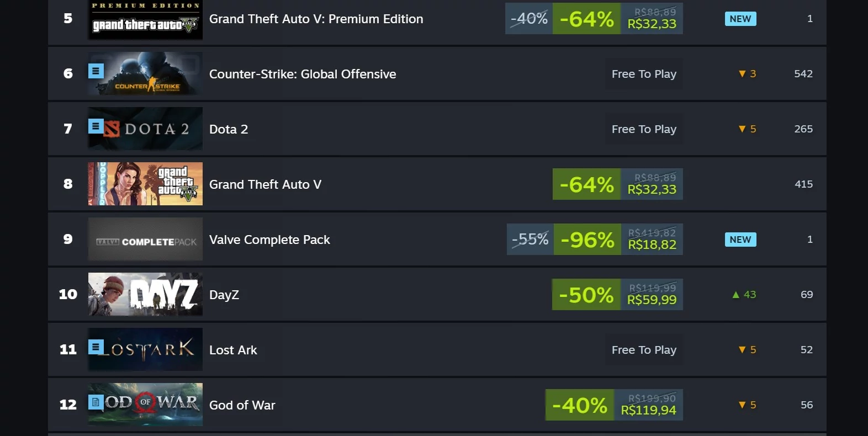The image size is (868, 436).
Task: Click the news list icon beside Counter-Strike: Global Offensive
Action: point(96,71)
